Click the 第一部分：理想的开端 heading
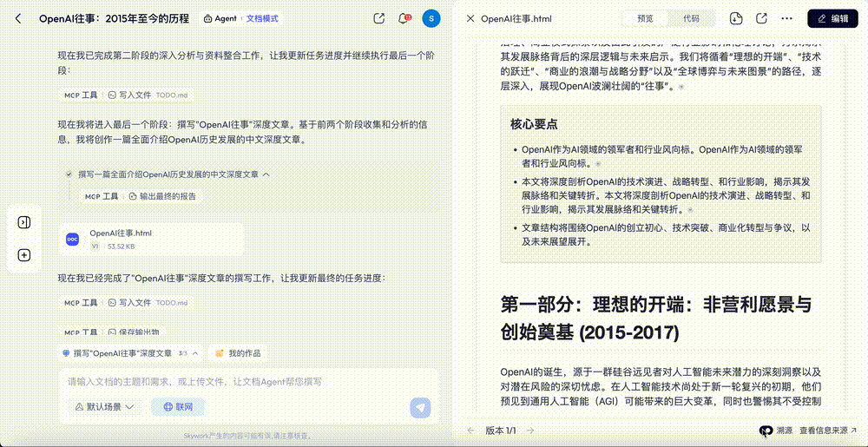868x447 pixels. pyautogui.click(x=655, y=319)
